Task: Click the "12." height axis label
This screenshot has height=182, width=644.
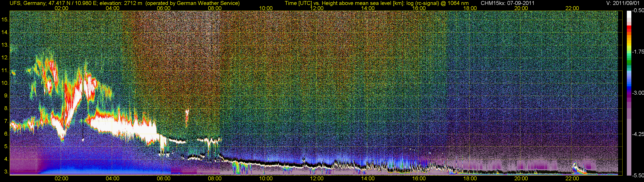Action: 5,58
